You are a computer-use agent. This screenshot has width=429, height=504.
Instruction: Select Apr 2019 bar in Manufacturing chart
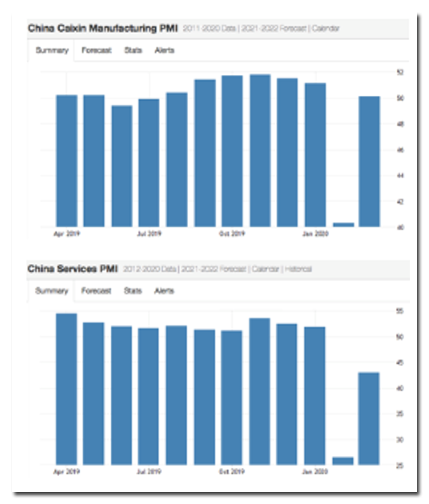pyautogui.click(x=67, y=161)
